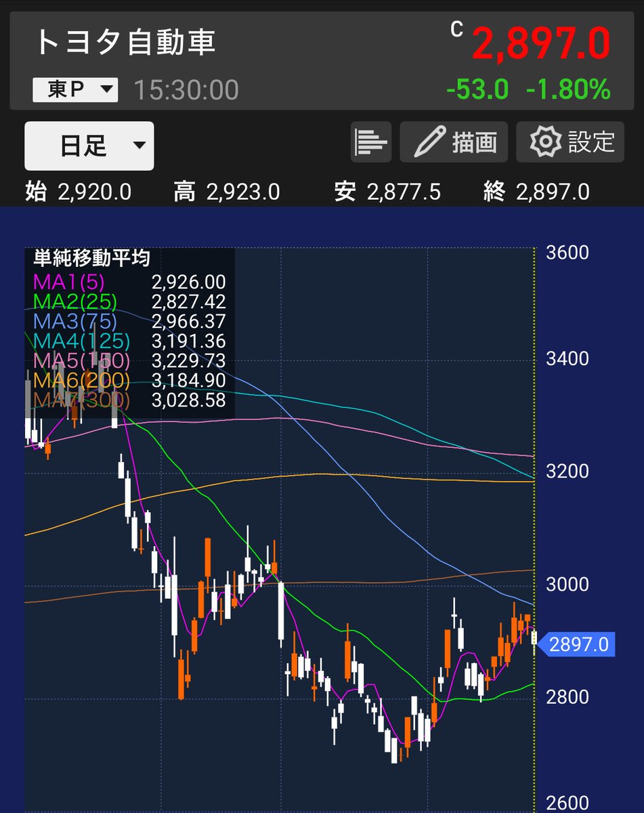Click the 15:30:00 timestamp

point(186,90)
